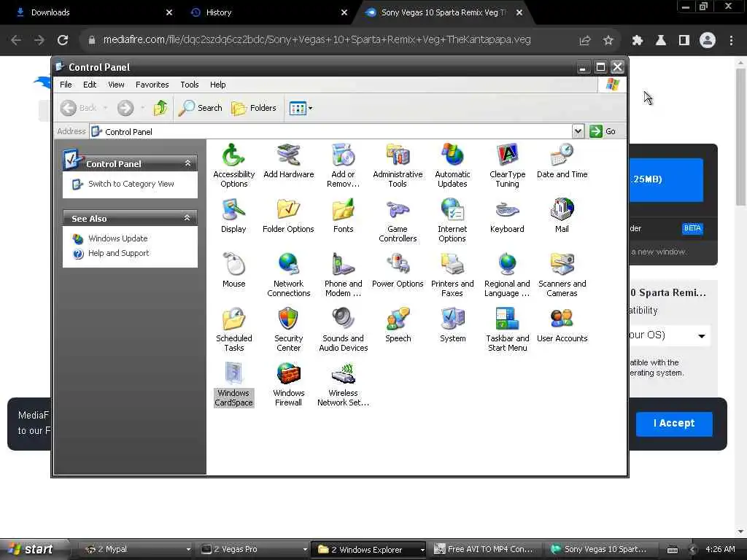Viewport: 747px width, 560px height.
Task: Open Keyboard settings
Action: [x=507, y=216]
